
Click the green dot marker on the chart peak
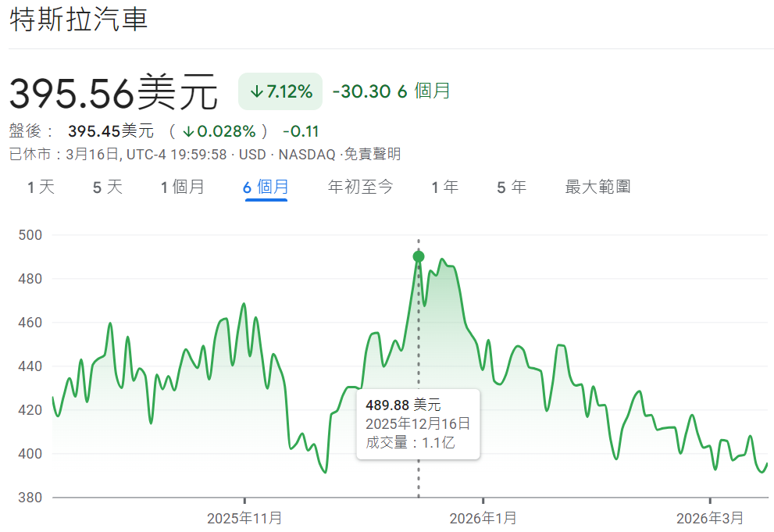tap(419, 255)
